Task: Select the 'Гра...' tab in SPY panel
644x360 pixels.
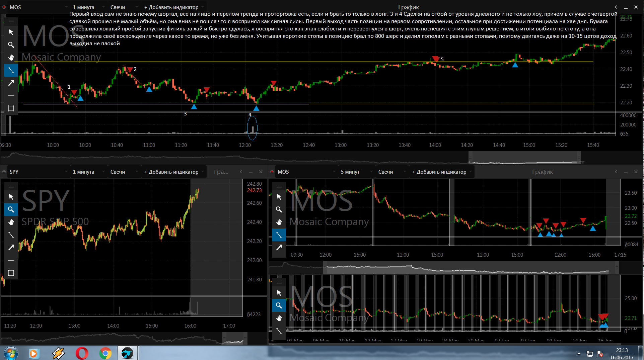Action: (x=221, y=172)
